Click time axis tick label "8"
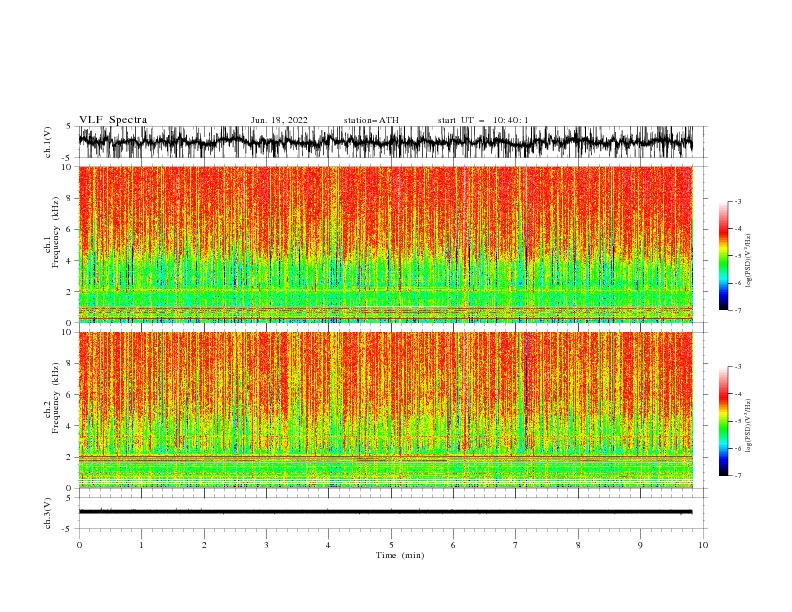Viewport: 792px width, 612px height. [578, 545]
